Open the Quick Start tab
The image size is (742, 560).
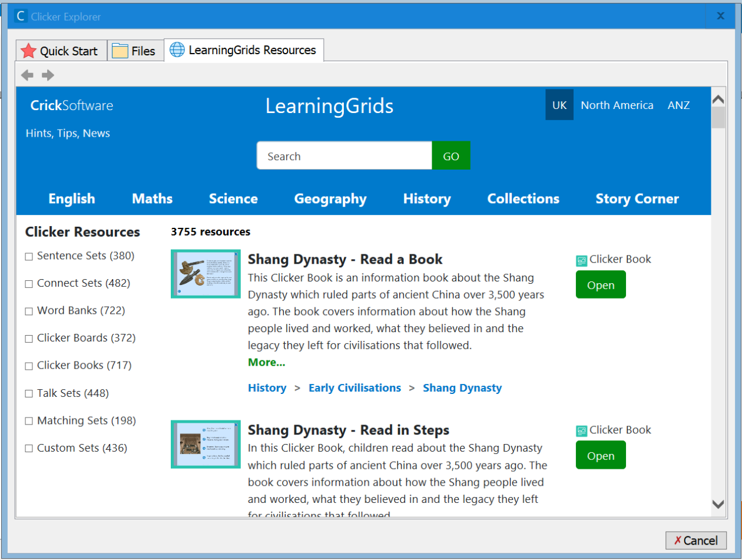pos(59,51)
